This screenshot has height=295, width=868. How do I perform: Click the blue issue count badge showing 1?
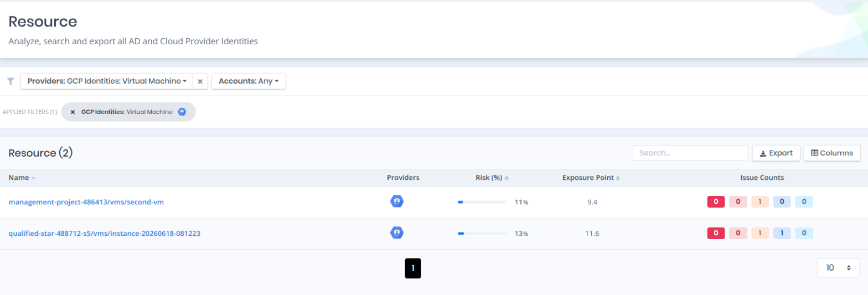(x=782, y=234)
